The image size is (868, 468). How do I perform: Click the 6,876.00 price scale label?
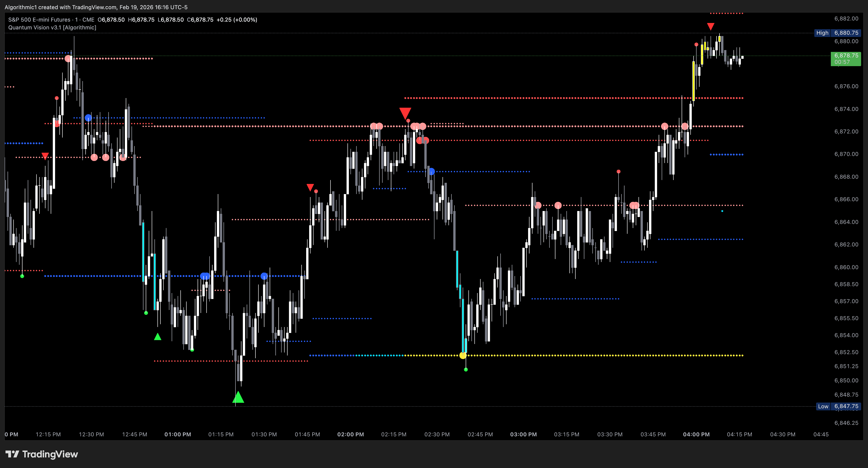tap(846, 86)
